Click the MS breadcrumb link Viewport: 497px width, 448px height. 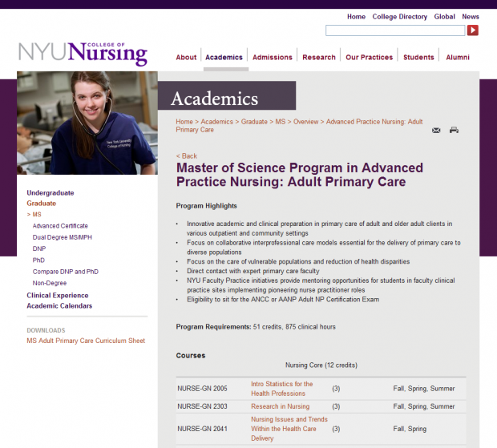281,122
